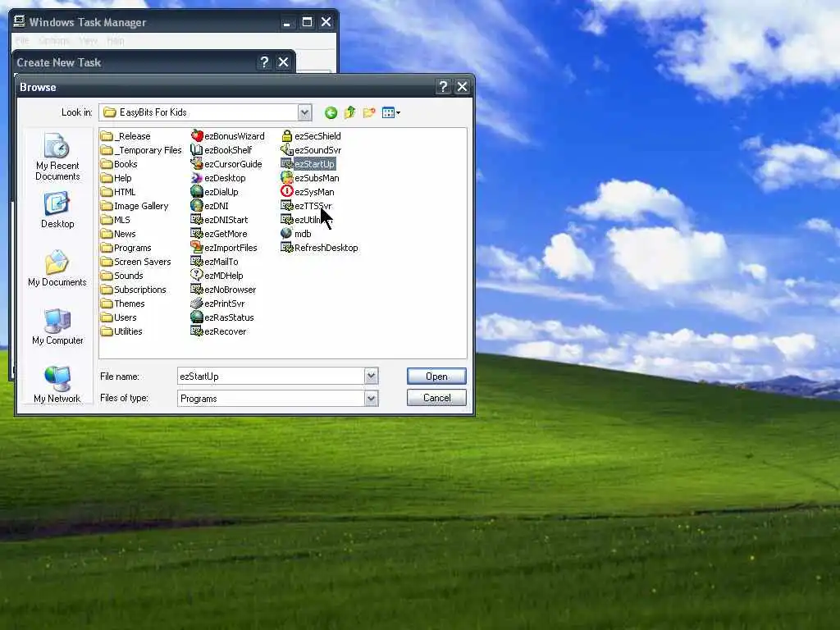
Task: Create a new folder icon
Action: 369,112
